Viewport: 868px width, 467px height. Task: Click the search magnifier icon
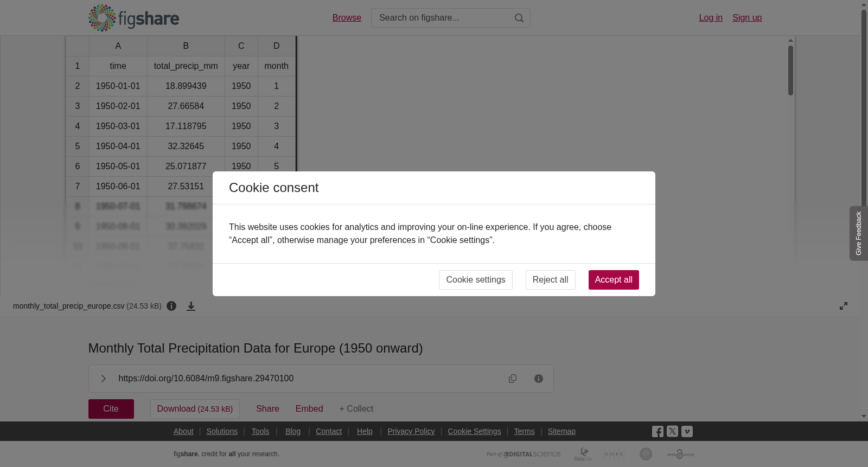click(519, 18)
